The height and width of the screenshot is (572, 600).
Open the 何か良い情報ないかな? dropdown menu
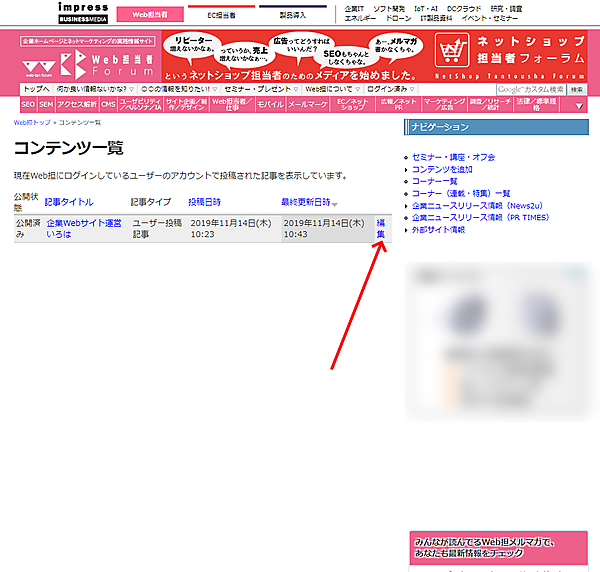pyautogui.click(x=95, y=89)
